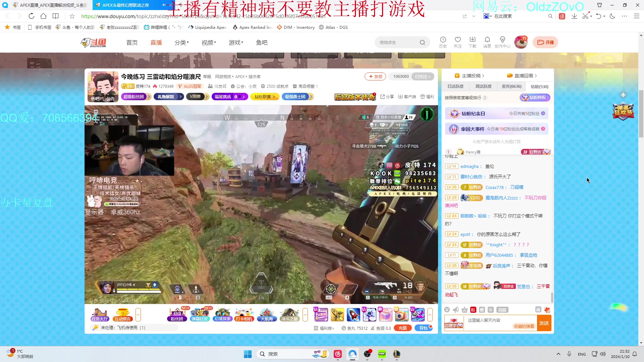This screenshot has width=644, height=362.
Task: Open the 背包 backpack button
Action: pos(423,328)
